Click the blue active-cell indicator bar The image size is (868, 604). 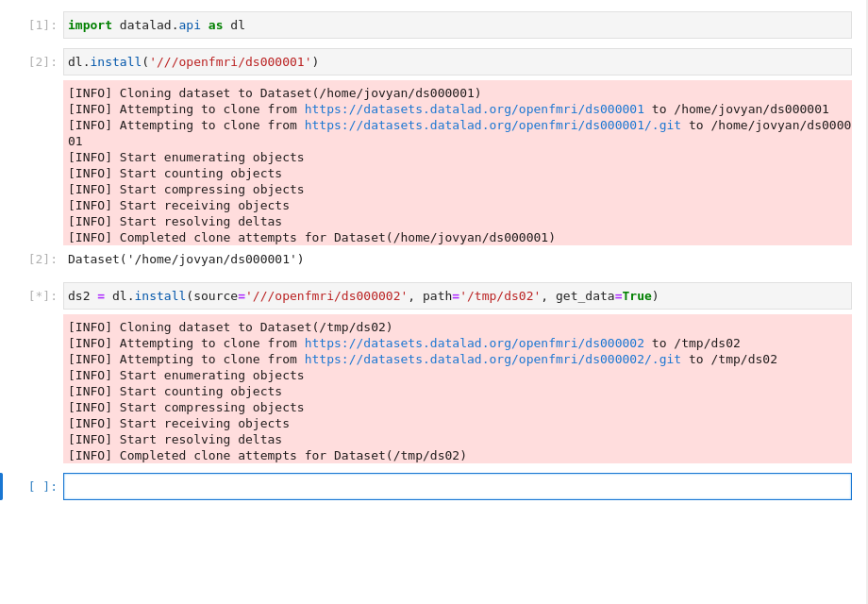(x=3, y=486)
